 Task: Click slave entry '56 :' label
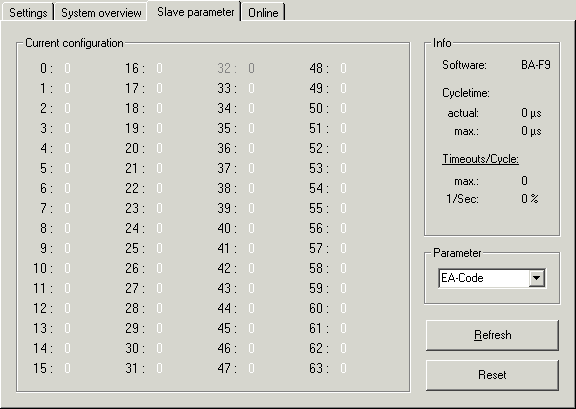(319, 229)
